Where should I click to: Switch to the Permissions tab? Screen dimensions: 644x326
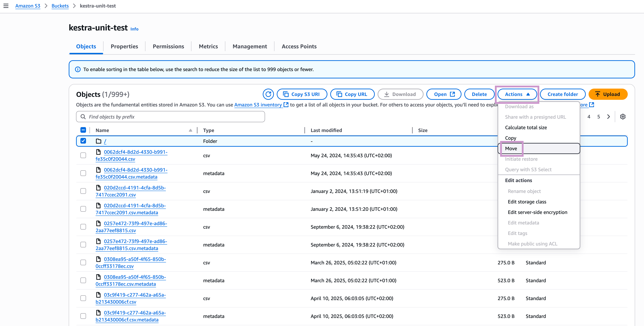click(x=168, y=46)
